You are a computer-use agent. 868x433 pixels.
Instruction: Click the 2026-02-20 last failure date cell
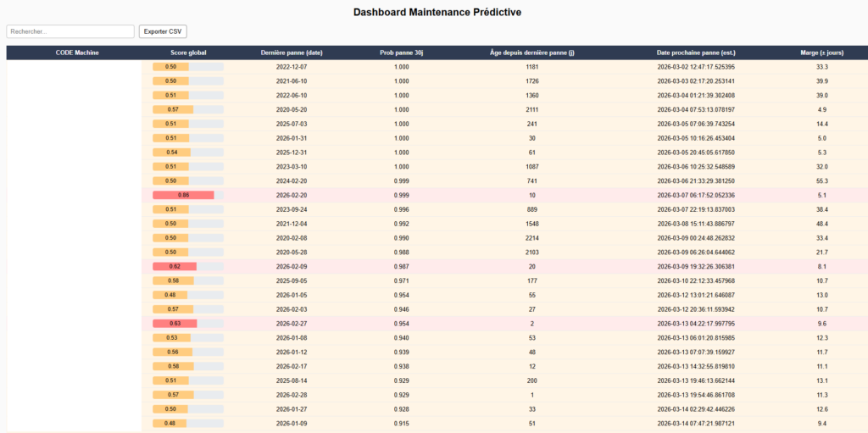pos(292,195)
